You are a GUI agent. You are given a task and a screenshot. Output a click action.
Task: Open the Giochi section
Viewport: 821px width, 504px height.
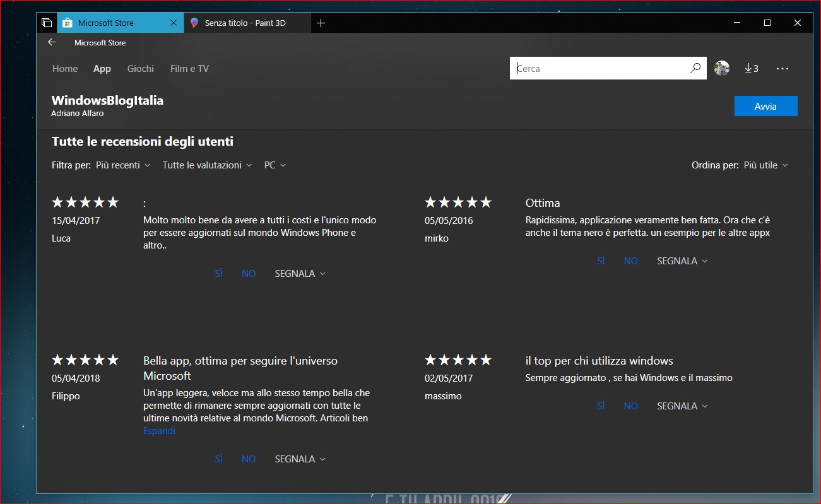coord(141,69)
